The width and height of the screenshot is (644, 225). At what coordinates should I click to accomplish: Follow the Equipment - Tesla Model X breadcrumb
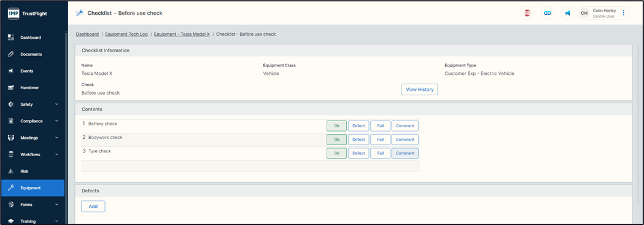coord(182,34)
